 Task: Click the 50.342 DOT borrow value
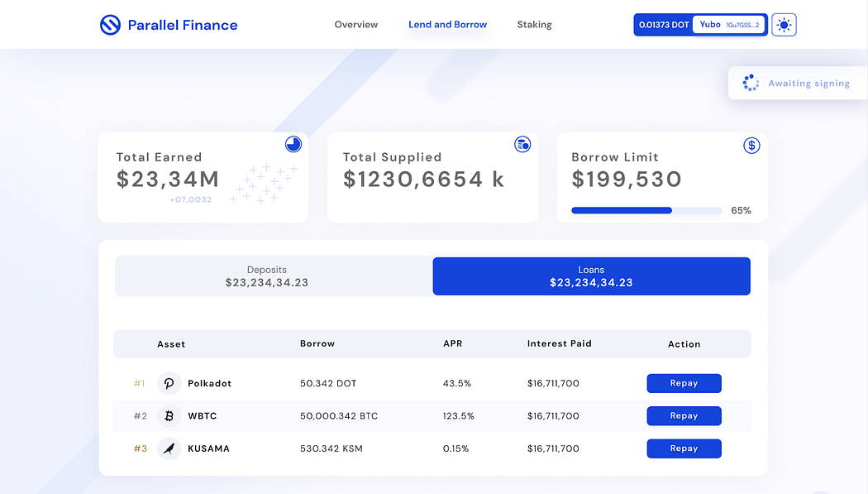click(x=328, y=383)
